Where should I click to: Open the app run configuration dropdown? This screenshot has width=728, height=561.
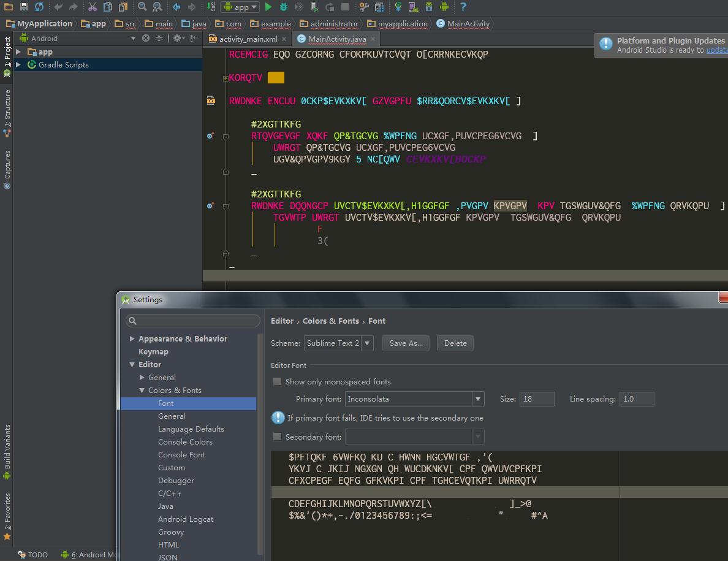[x=240, y=7]
